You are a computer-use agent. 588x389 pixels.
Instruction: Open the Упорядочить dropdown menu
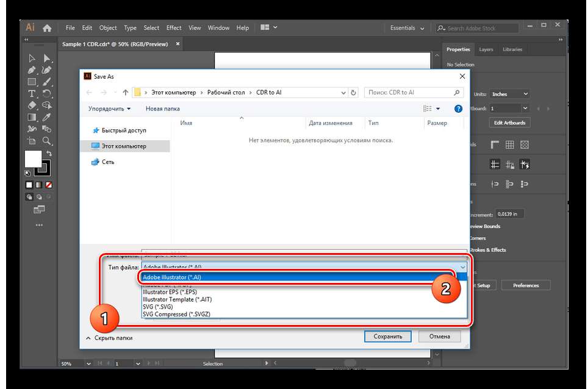pos(109,109)
